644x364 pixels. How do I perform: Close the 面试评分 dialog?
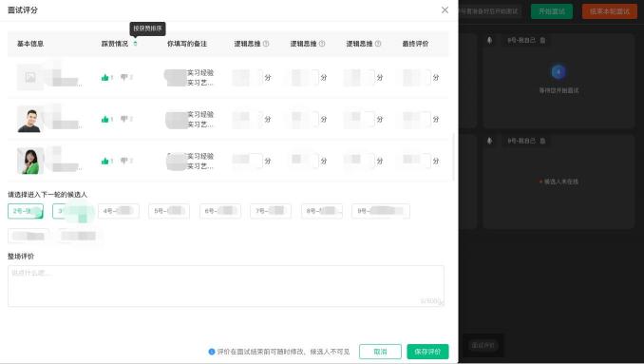coord(445,10)
